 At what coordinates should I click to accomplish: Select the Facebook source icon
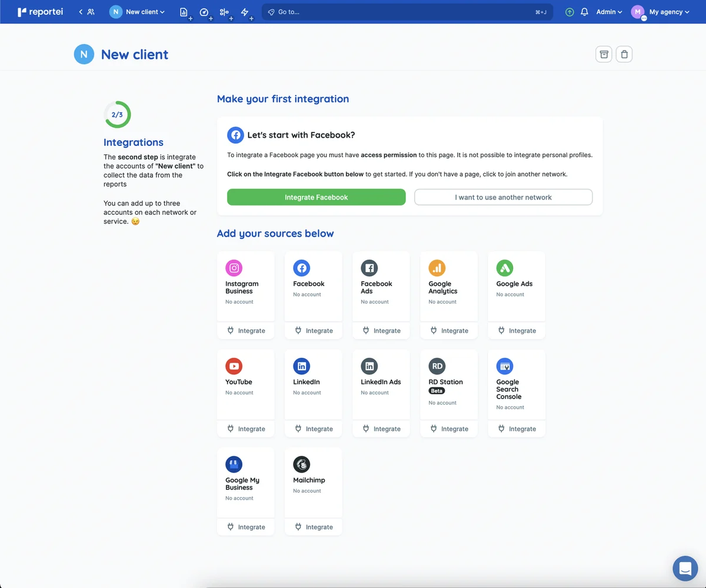coord(302,268)
